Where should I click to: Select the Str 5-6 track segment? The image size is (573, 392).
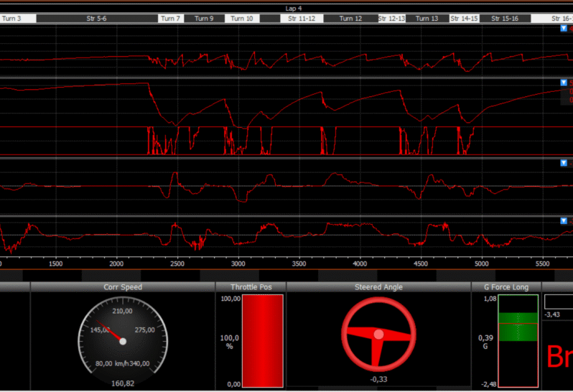pyautogui.click(x=97, y=18)
